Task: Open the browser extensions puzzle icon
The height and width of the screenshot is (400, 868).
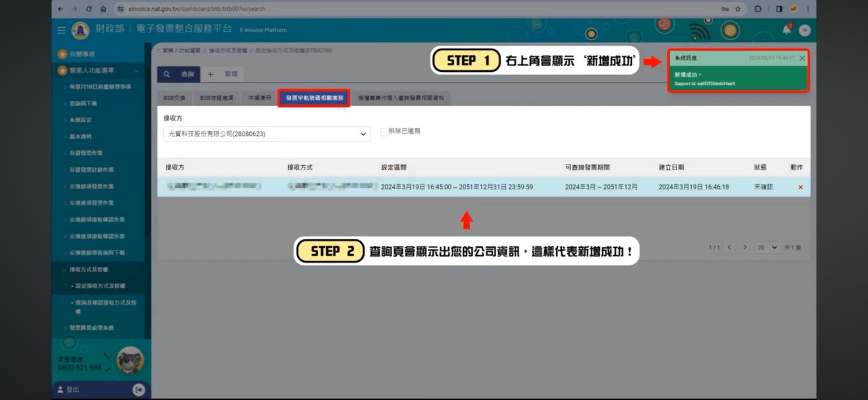Action: pos(758,9)
